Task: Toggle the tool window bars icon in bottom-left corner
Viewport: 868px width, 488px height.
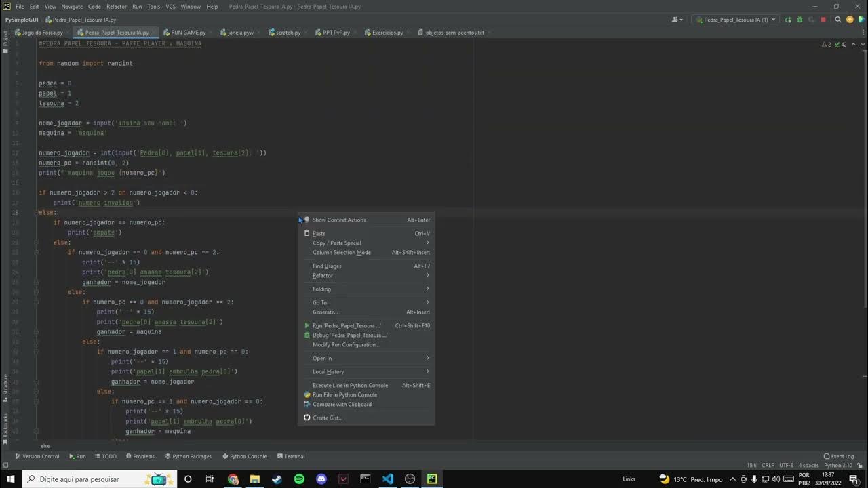Action: (x=5, y=466)
